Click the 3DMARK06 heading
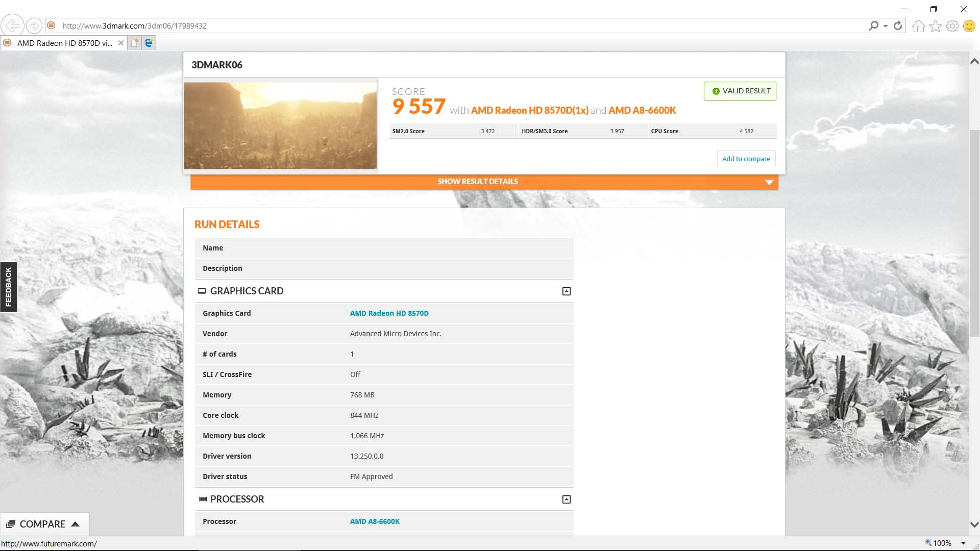The width and height of the screenshot is (980, 551). click(x=217, y=65)
